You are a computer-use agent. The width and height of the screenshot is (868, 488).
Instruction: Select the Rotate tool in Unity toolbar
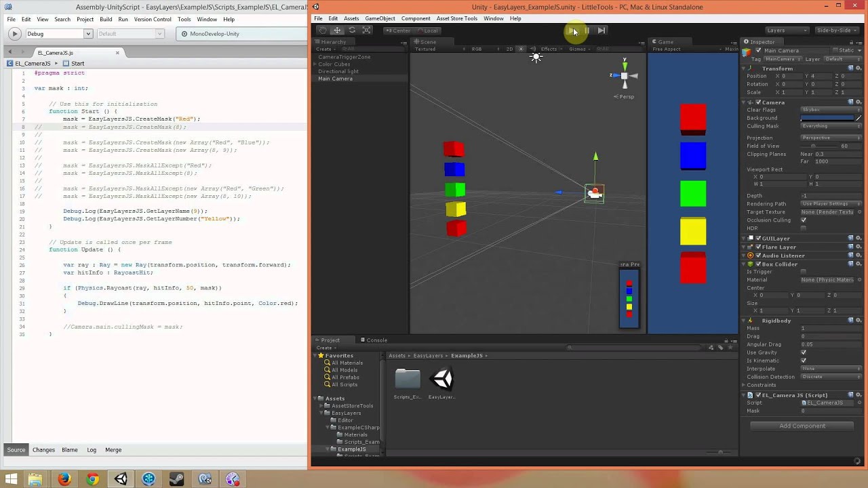pos(352,30)
